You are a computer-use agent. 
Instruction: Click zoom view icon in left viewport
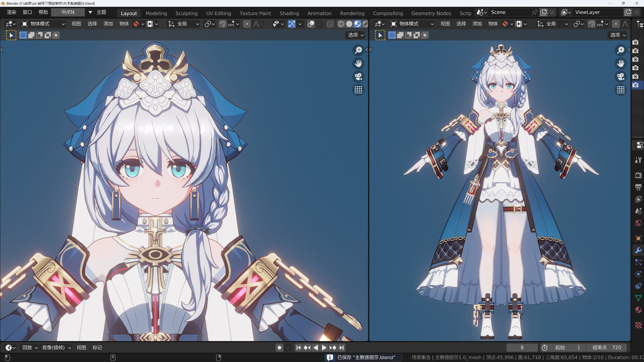pos(358,50)
